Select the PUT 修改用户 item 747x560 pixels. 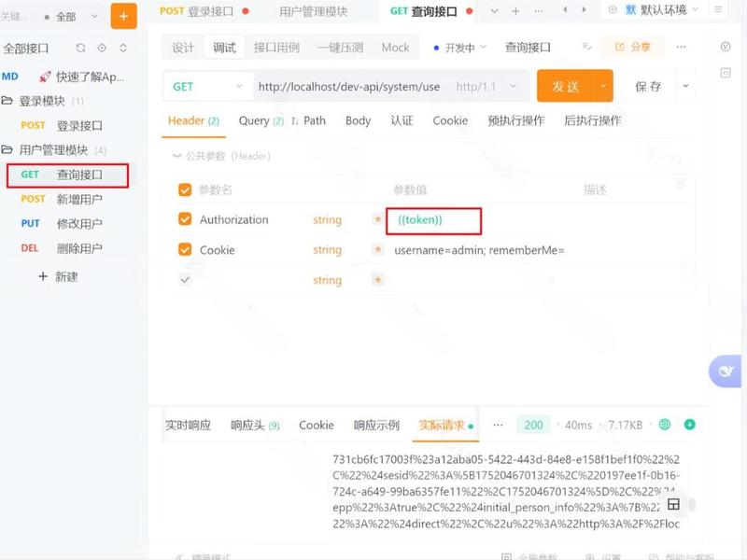(x=62, y=223)
